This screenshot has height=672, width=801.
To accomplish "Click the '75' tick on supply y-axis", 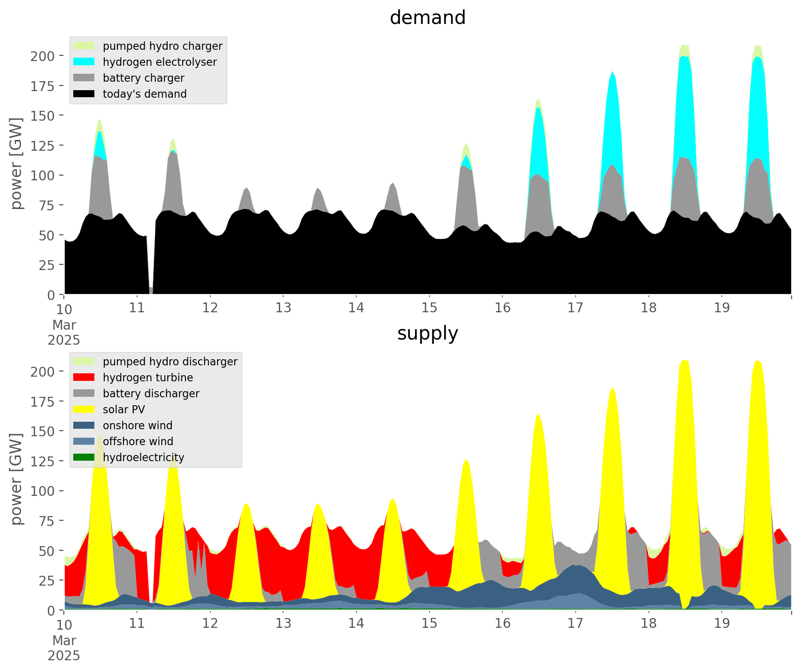I will tap(47, 520).
